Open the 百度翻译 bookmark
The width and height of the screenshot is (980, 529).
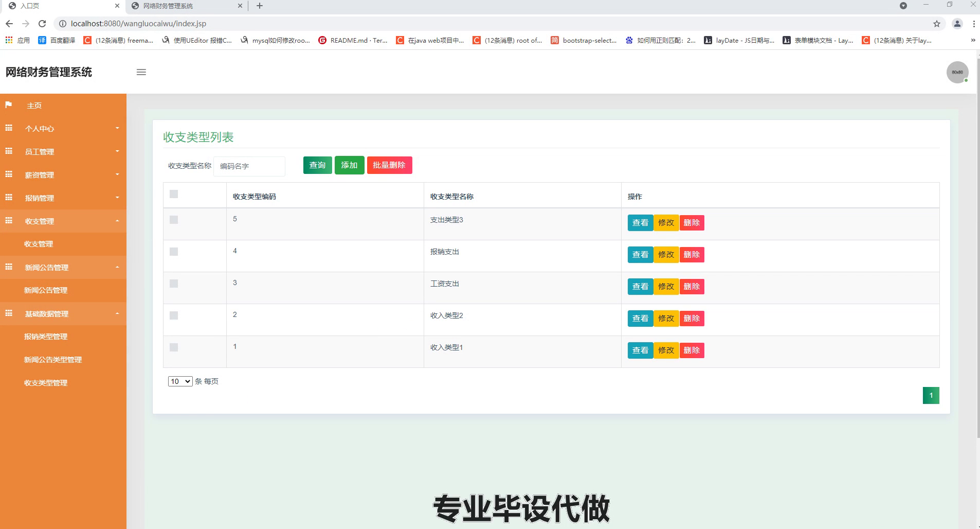coord(57,40)
